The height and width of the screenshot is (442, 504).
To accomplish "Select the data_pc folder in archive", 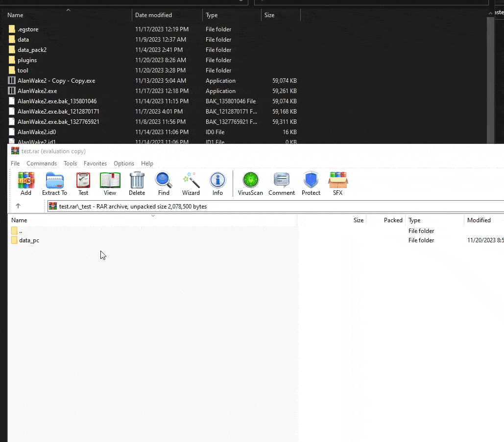I will point(29,240).
